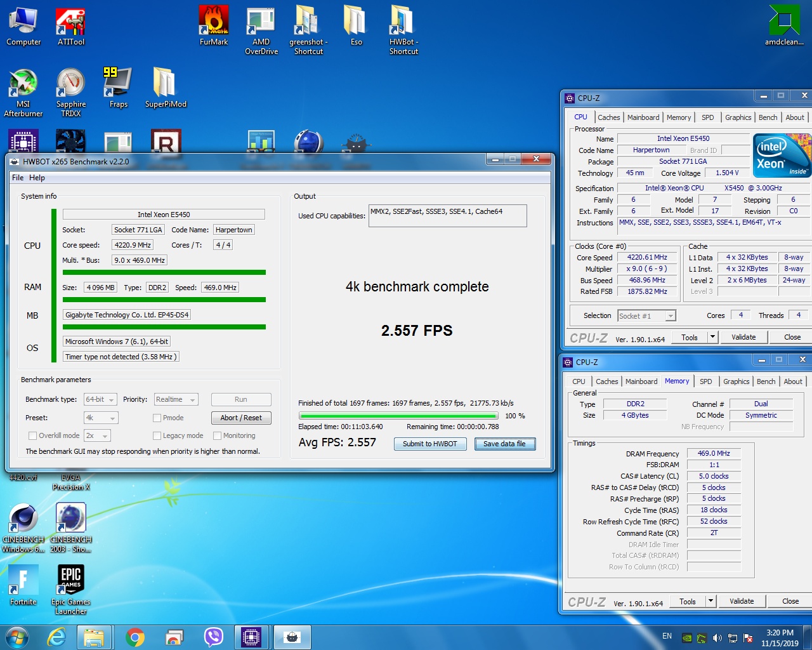This screenshot has height=650, width=812.
Task: Open Overkill 2x multiplier dropdown
Action: [97, 435]
